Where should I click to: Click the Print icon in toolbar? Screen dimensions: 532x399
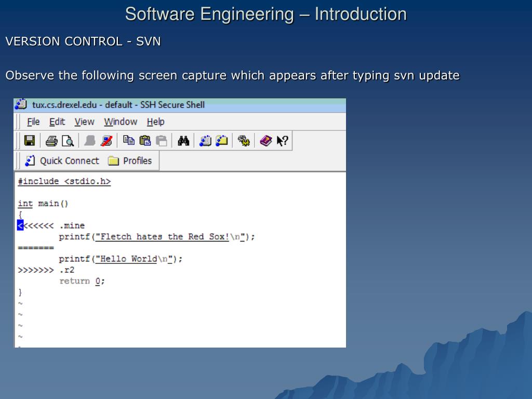tap(51, 140)
